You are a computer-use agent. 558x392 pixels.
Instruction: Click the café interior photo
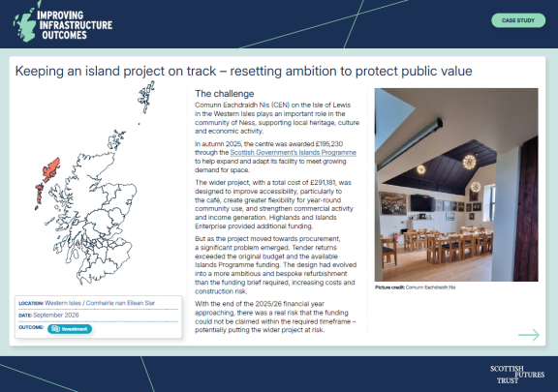point(456,185)
